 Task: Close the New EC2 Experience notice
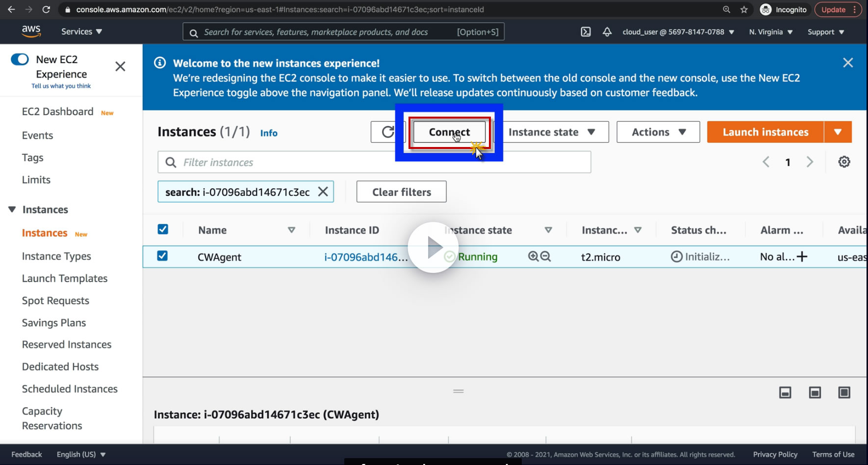coord(120,66)
